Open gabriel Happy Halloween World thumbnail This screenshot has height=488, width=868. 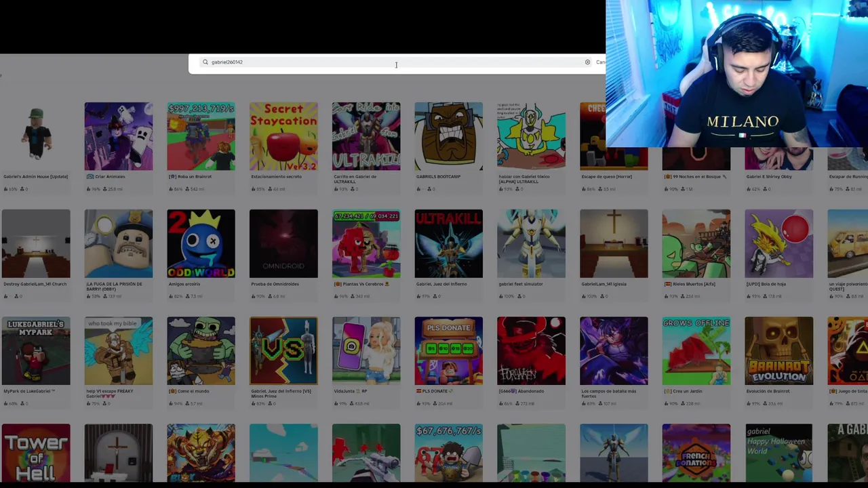779,453
